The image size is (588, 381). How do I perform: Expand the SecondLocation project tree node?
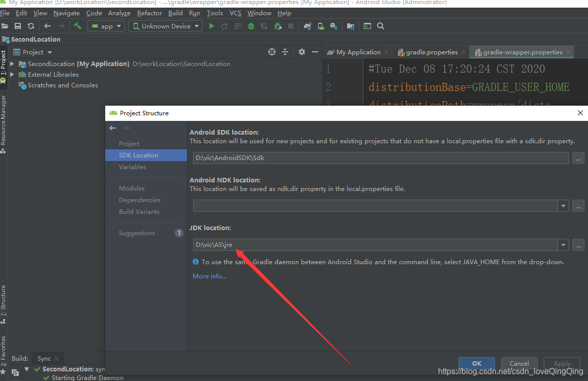(x=12, y=64)
